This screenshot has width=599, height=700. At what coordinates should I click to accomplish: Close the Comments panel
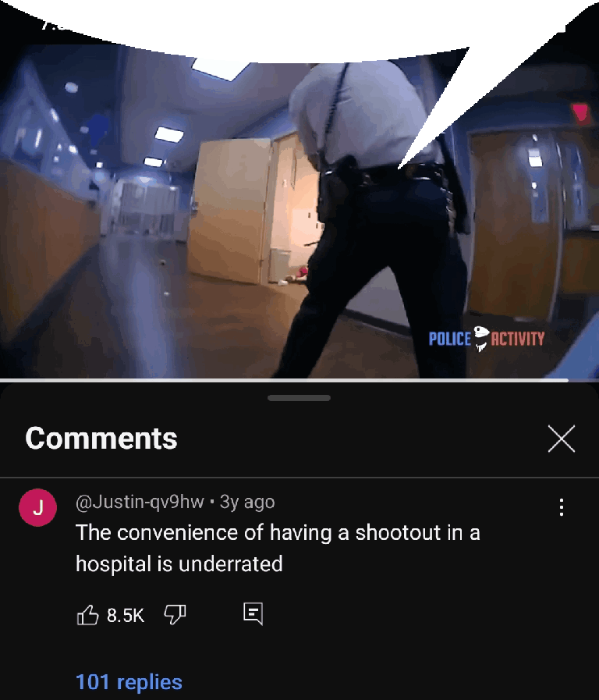[562, 439]
